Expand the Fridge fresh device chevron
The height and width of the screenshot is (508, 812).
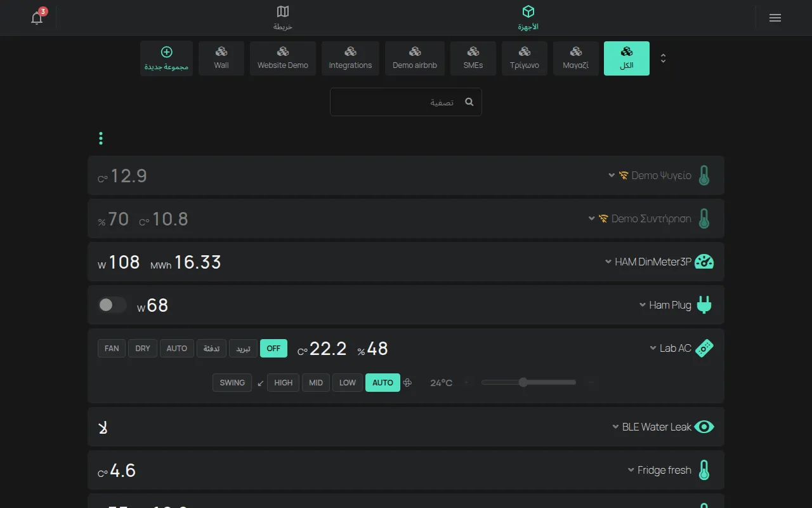pos(631,470)
